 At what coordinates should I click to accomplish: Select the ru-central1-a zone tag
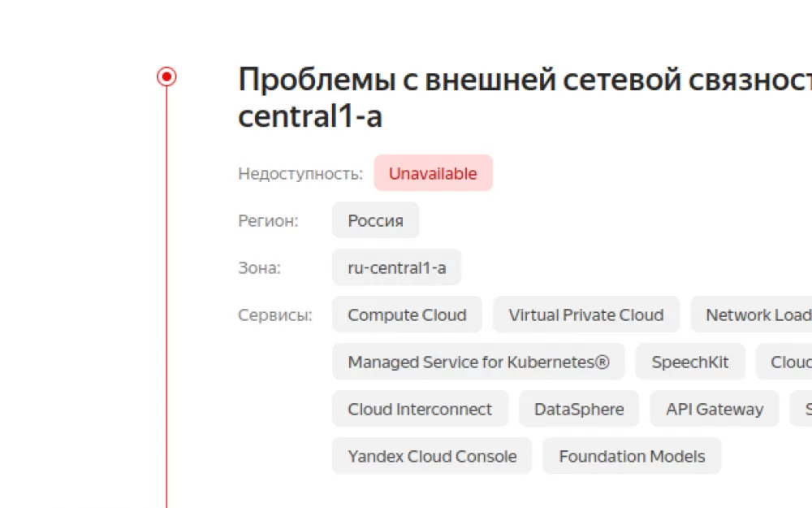click(397, 267)
